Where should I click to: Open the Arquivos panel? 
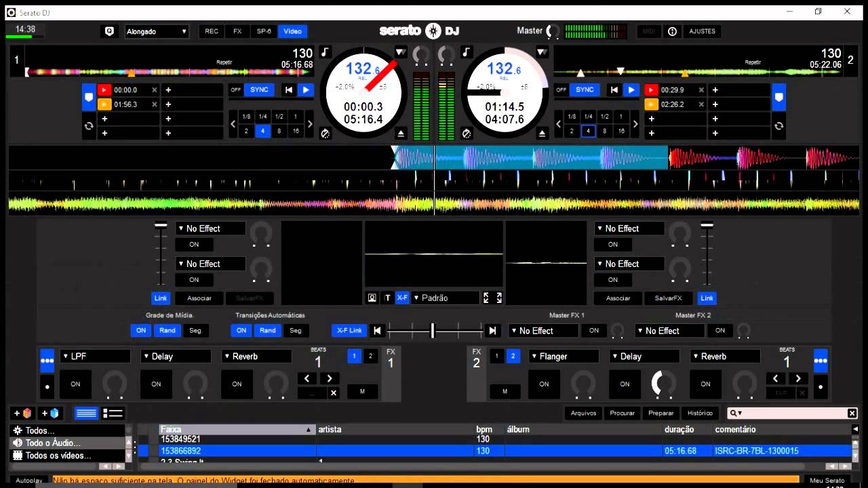(583, 413)
